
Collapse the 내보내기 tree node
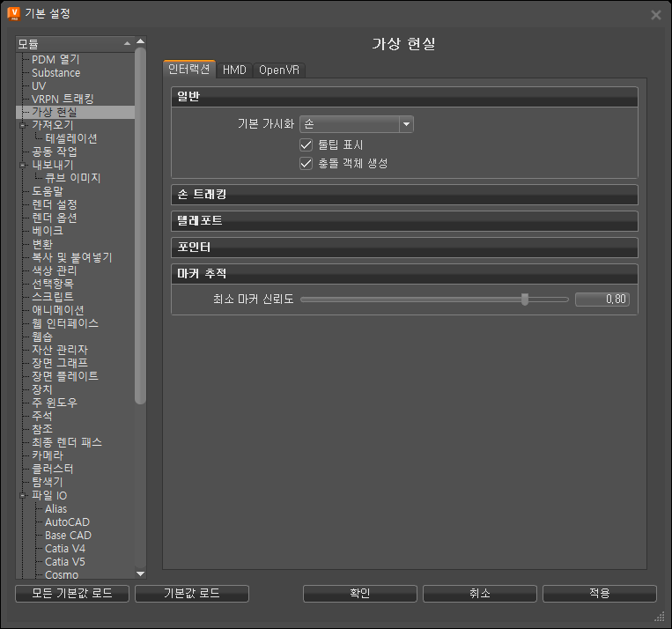[23, 165]
